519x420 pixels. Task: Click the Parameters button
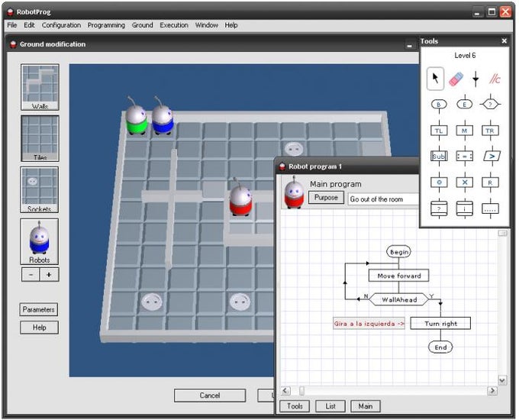(x=39, y=309)
